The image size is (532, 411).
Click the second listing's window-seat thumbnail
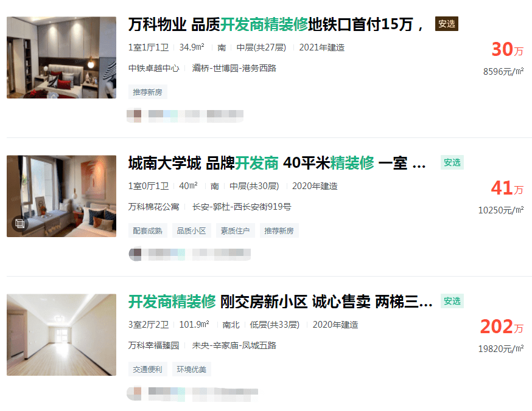point(61,196)
